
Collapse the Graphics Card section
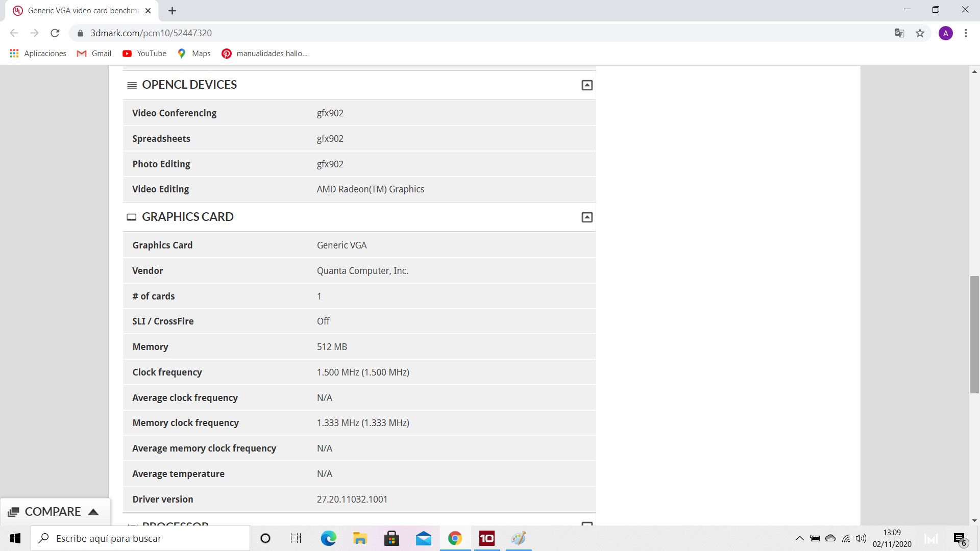tap(587, 217)
